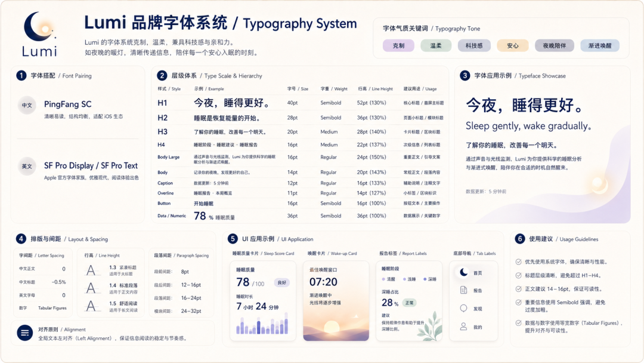
Task: Toggle the check mark for 优先使用系统字体
Action: click(x=518, y=262)
